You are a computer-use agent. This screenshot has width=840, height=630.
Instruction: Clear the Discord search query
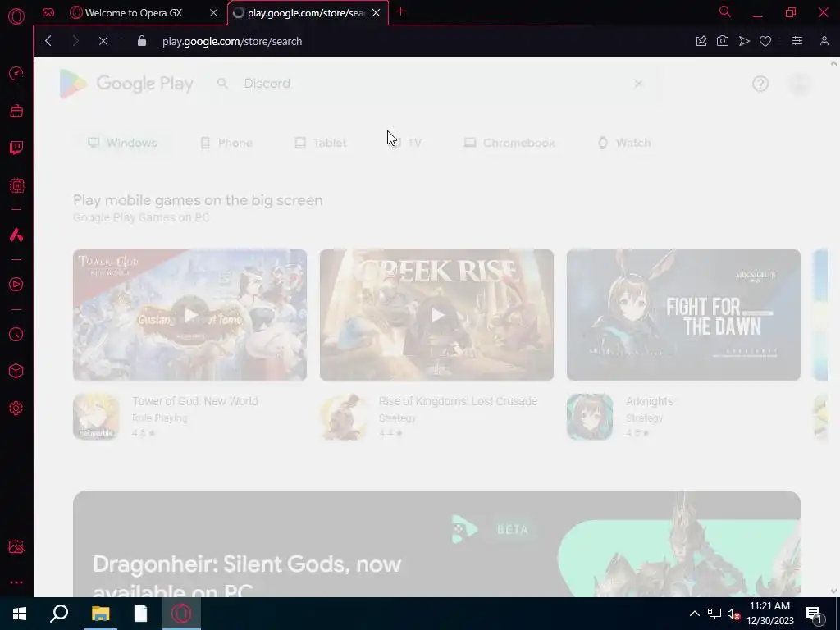pyautogui.click(x=638, y=84)
